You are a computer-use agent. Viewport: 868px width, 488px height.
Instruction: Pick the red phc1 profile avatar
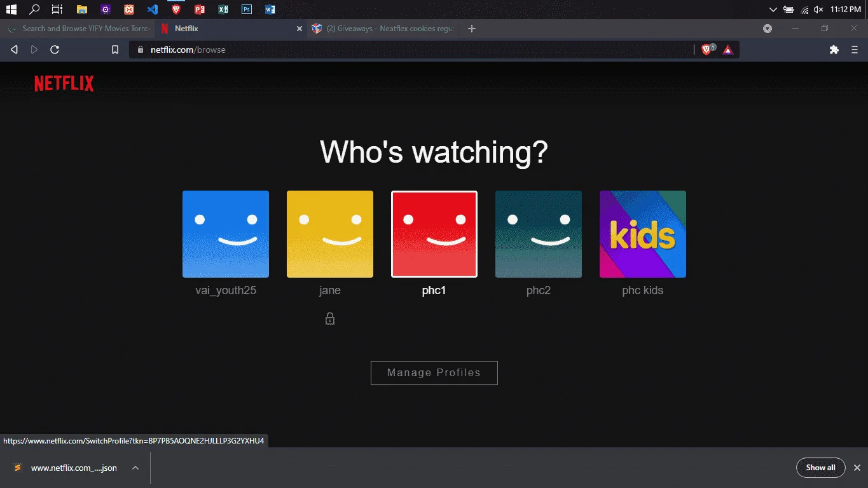434,234
